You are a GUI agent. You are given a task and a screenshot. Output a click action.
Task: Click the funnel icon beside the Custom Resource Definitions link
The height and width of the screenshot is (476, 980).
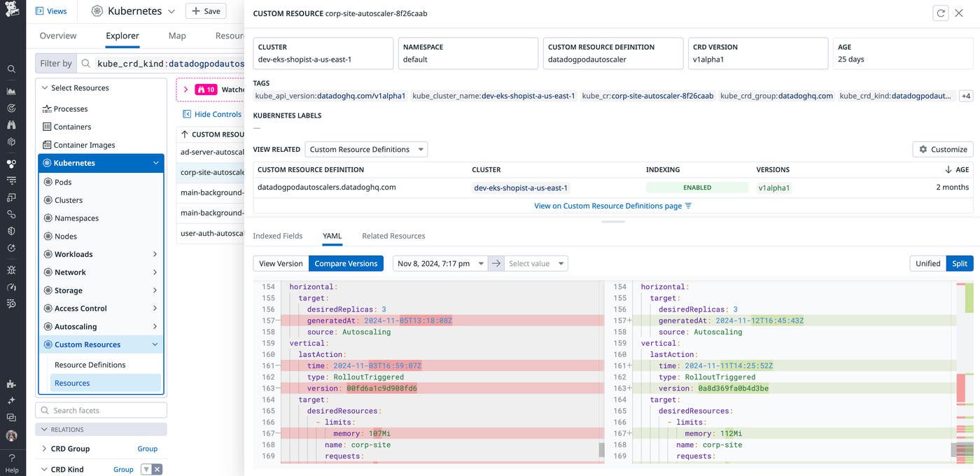[x=687, y=205]
